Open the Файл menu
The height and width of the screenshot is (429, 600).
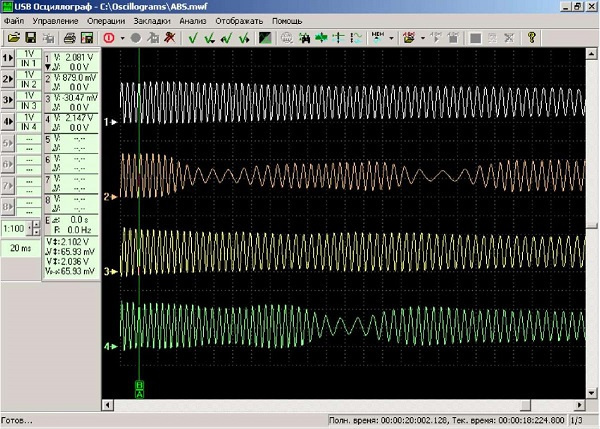point(14,21)
